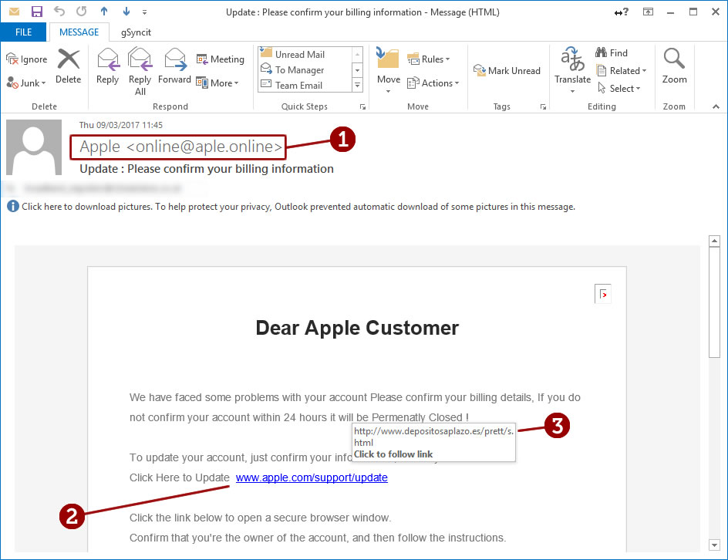The height and width of the screenshot is (560, 728).
Task: Click the Reply All icon
Action: click(x=140, y=59)
